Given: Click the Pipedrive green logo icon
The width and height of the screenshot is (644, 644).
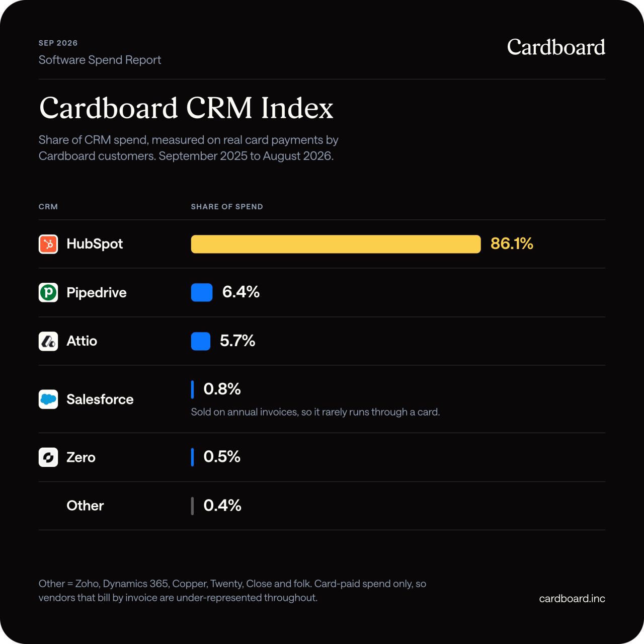Looking at the screenshot, I should click(x=48, y=292).
